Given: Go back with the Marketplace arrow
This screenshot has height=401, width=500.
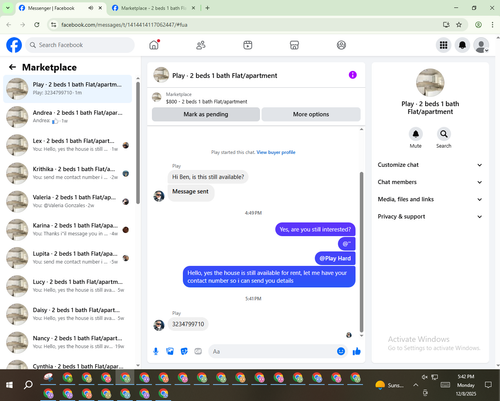Looking at the screenshot, I should coord(13,67).
